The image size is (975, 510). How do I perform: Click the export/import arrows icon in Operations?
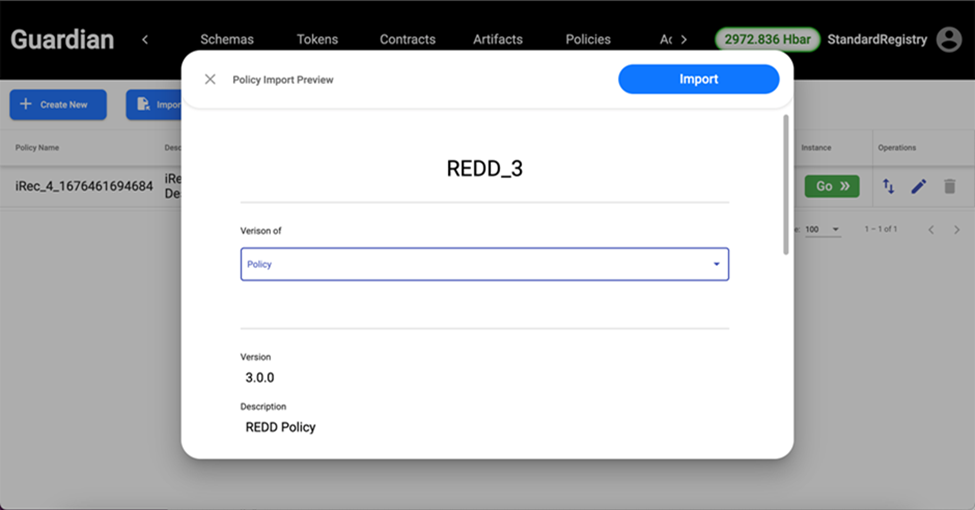point(888,186)
